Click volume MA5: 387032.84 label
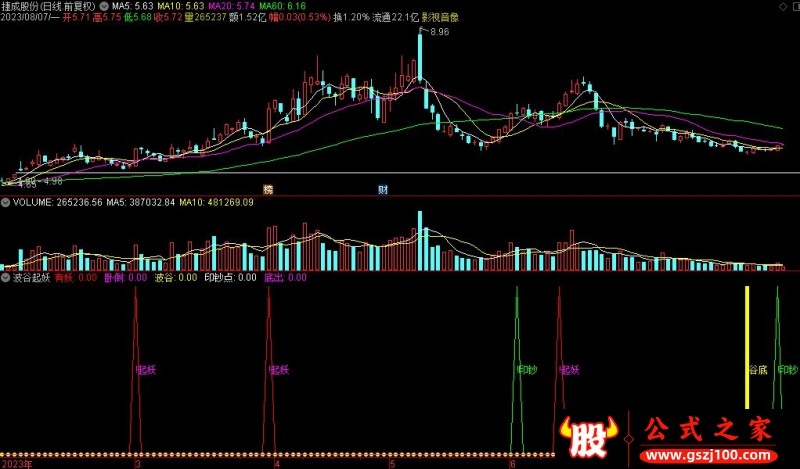Viewport: 800px width, 469px height. tap(141, 203)
